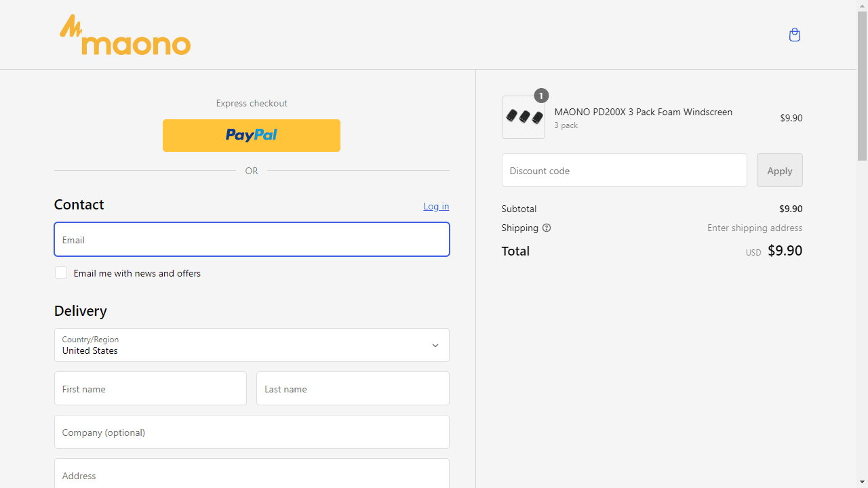Viewport: 868px width, 488px height.
Task: Click the 'Express checkout' label
Action: click(252, 103)
